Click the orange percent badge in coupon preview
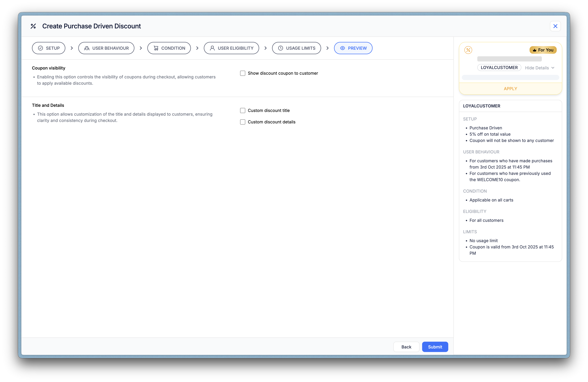Screen dimensions: 588x382 (468, 50)
